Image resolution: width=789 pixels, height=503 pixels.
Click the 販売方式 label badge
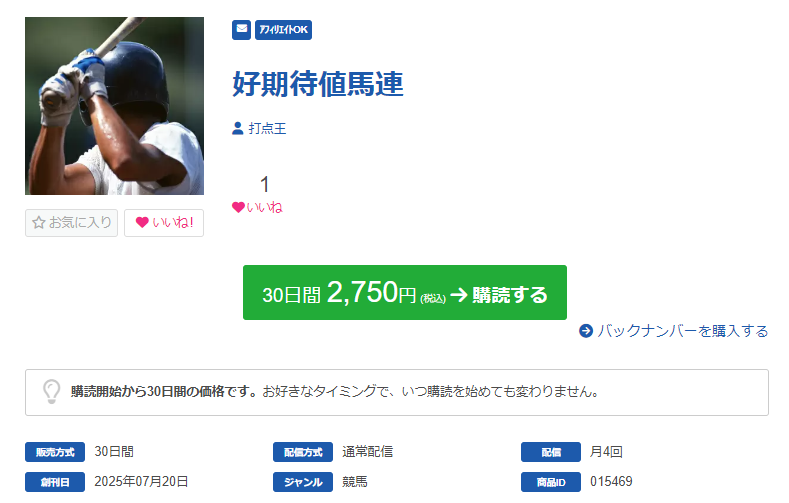coord(55,452)
